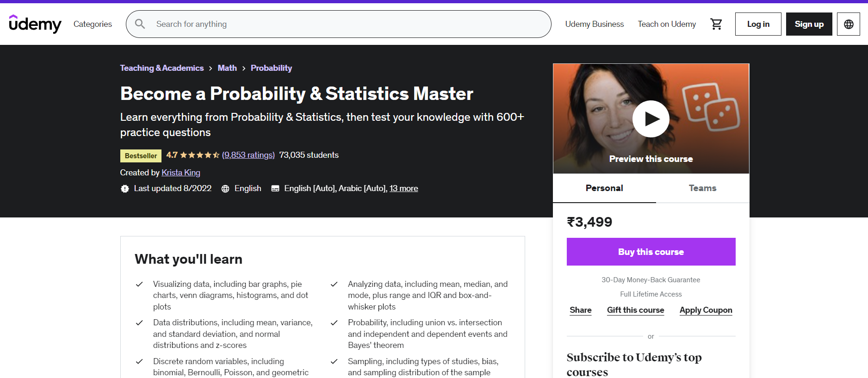
Task: Click the Analyzing data learning item
Action: [428, 295]
